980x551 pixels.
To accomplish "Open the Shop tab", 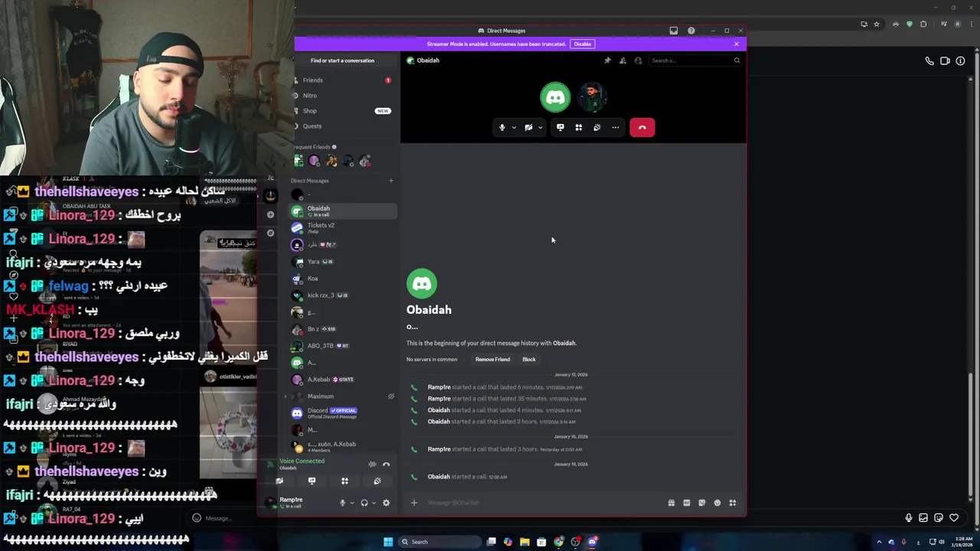I will [x=343, y=111].
